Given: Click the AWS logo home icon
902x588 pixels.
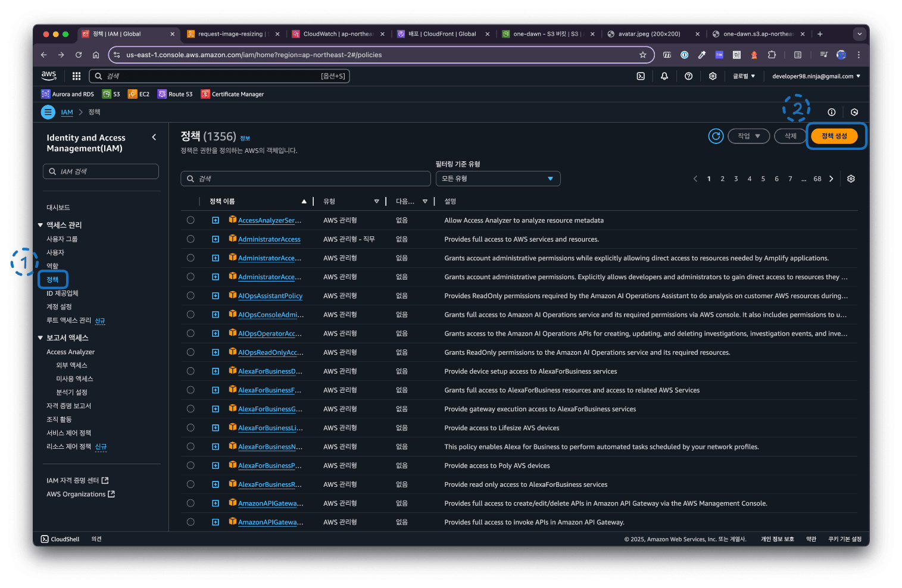Looking at the screenshot, I should click(x=49, y=76).
